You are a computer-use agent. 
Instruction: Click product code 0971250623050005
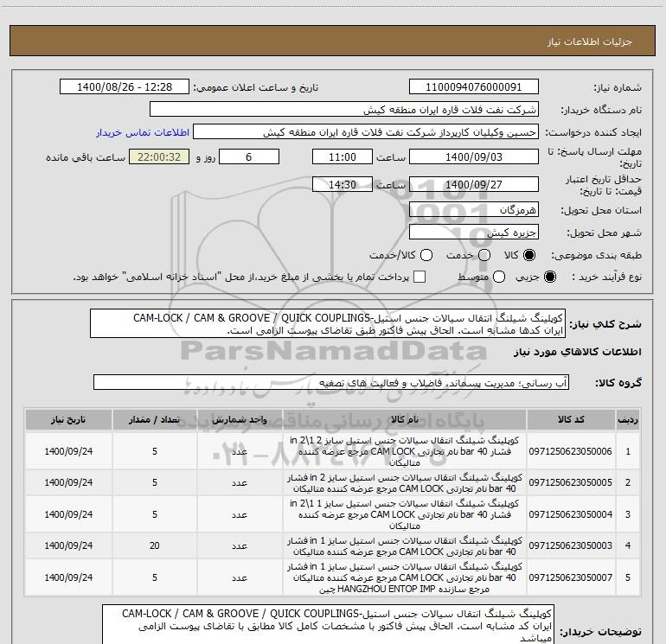pos(571,482)
